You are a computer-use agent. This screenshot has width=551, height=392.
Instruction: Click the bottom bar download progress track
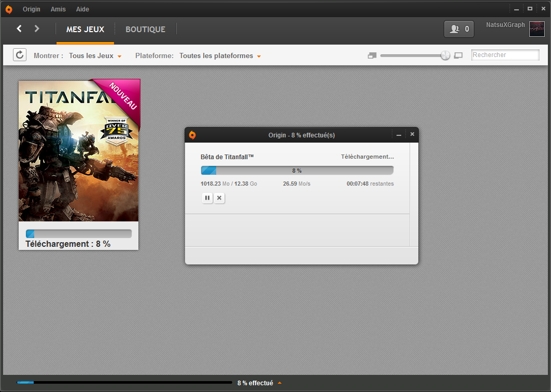[x=124, y=382]
